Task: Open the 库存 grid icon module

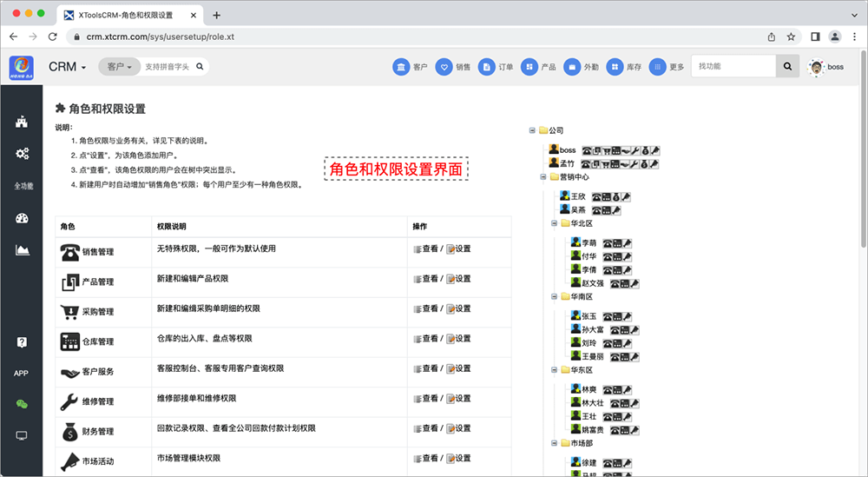Action: (615, 67)
